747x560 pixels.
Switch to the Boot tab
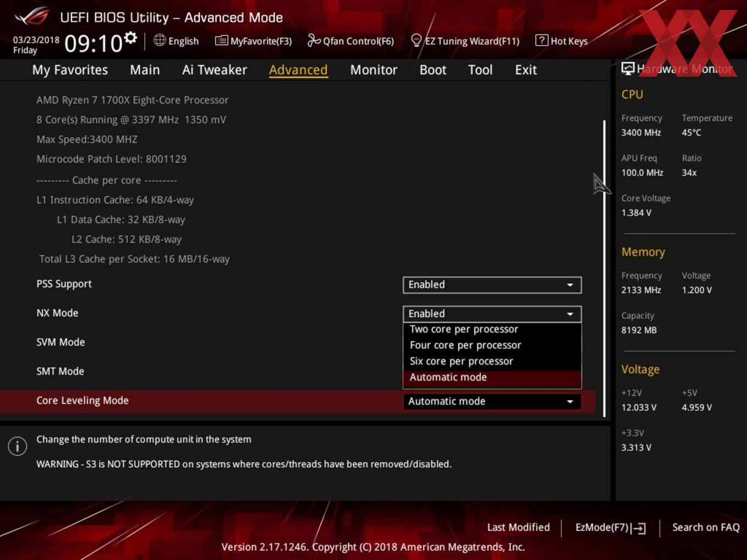coord(433,70)
